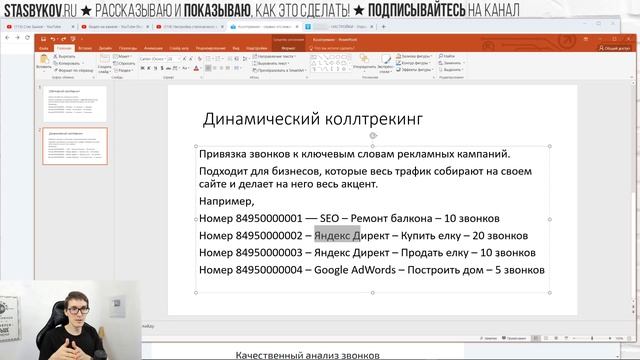Click the Comments (Примечания) status bar button
Viewport: 640px width, 360px height.
(514, 338)
